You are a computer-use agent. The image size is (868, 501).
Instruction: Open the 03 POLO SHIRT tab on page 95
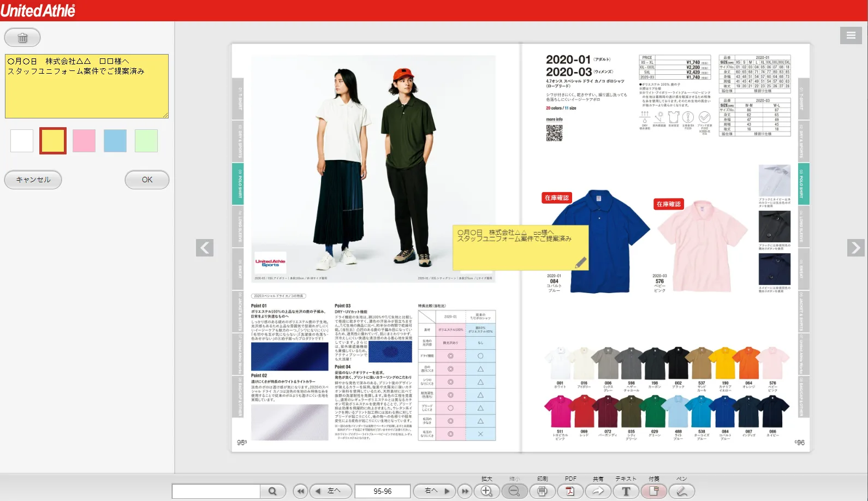click(238, 184)
